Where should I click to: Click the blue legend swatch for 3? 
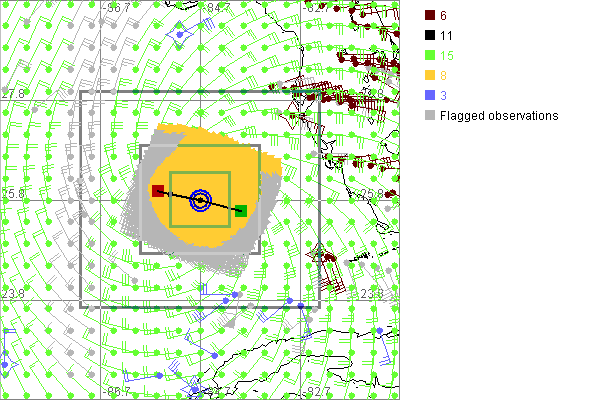click(430, 96)
